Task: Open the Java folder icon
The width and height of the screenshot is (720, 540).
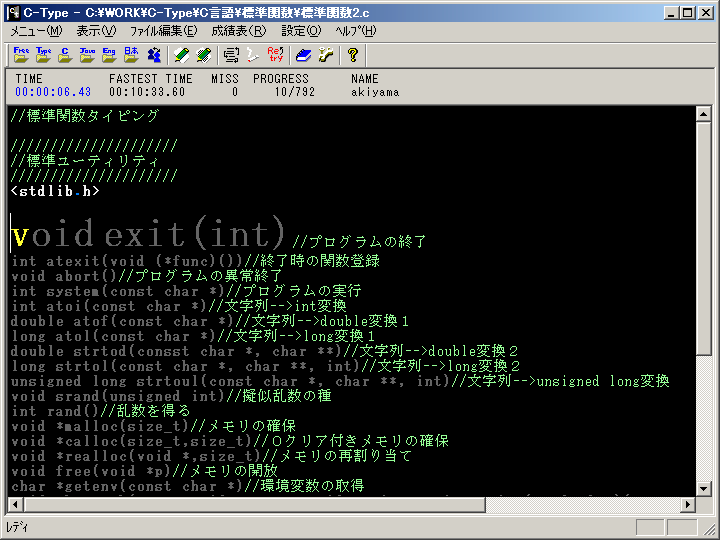Action: pyautogui.click(x=87, y=55)
